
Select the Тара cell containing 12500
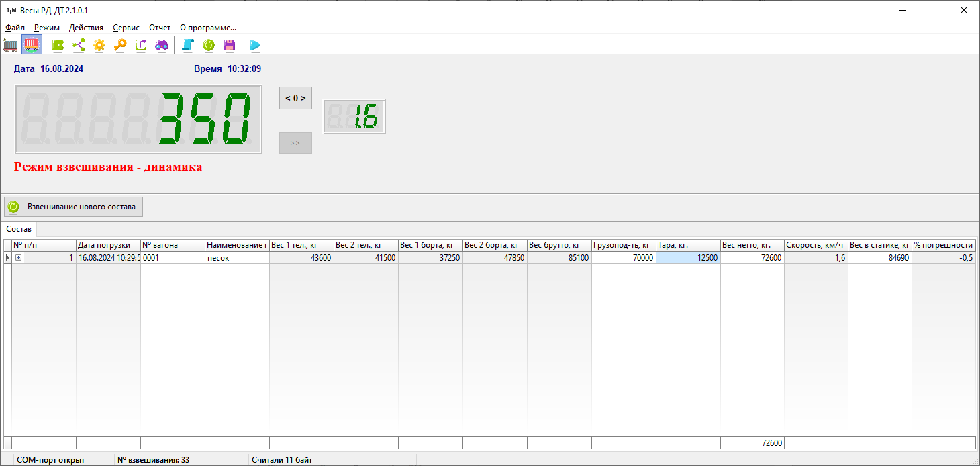(x=688, y=258)
